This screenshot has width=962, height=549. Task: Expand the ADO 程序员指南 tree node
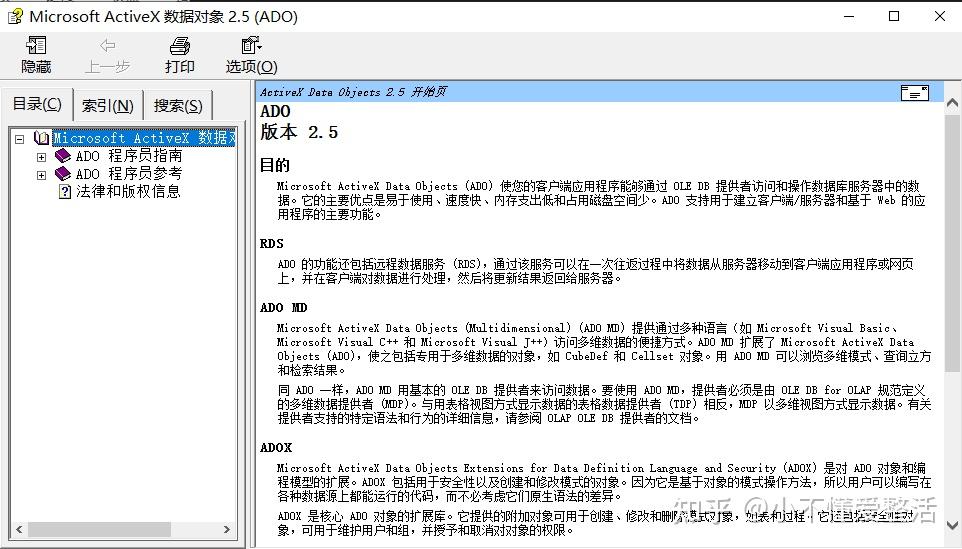click(41, 157)
